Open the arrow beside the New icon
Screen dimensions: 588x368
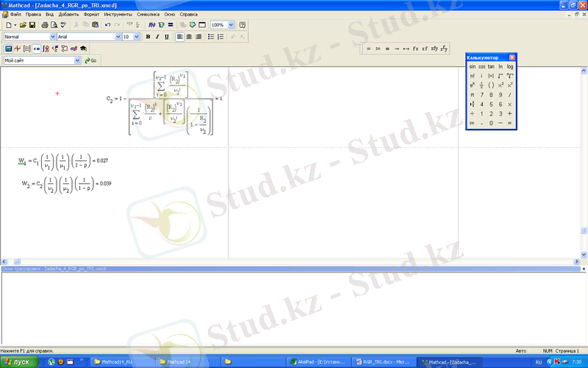(15, 25)
